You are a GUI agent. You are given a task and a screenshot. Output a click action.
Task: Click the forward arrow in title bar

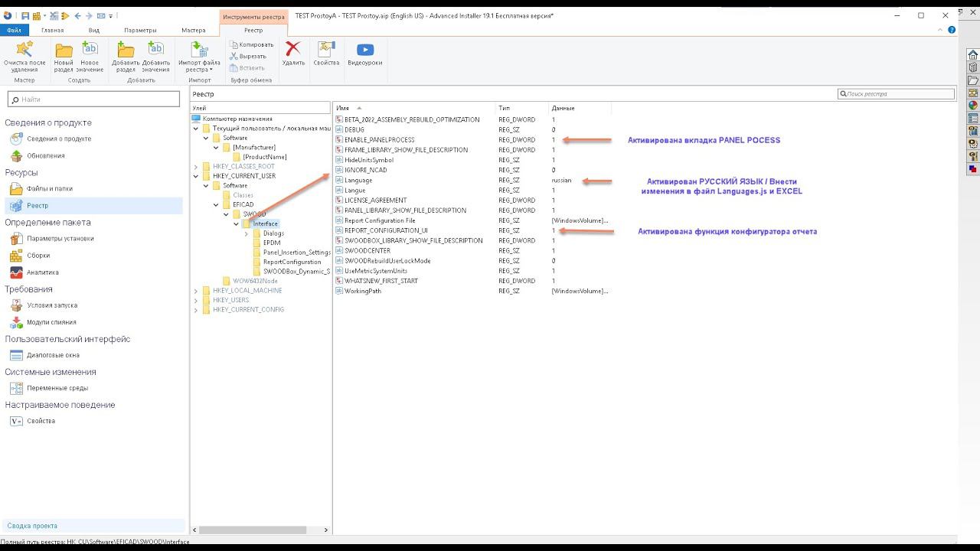pos(89,15)
